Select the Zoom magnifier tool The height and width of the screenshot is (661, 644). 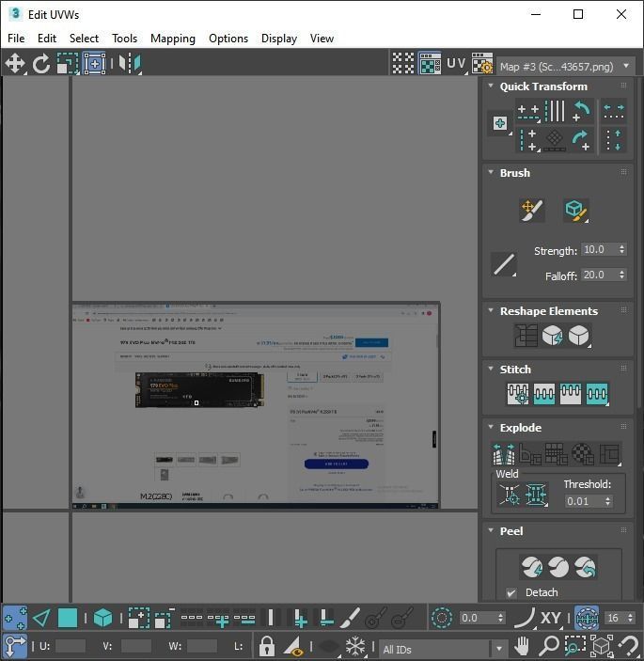coord(549,646)
